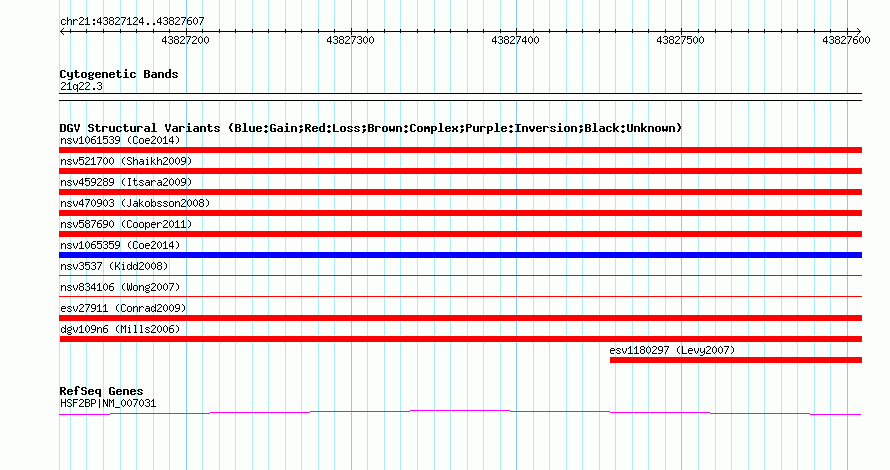Click the nsv1061539 (Coe2014) variant label

pyautogui.click(x=120, y=140)
